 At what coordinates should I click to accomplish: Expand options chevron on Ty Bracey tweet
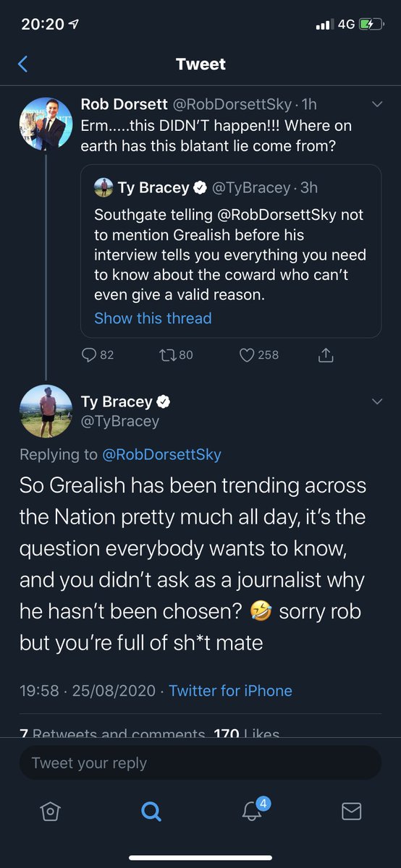[x=376, y=401]
